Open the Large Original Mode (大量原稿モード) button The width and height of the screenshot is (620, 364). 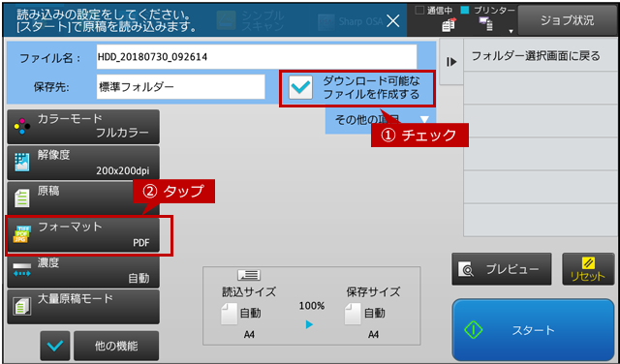(83, 307)
